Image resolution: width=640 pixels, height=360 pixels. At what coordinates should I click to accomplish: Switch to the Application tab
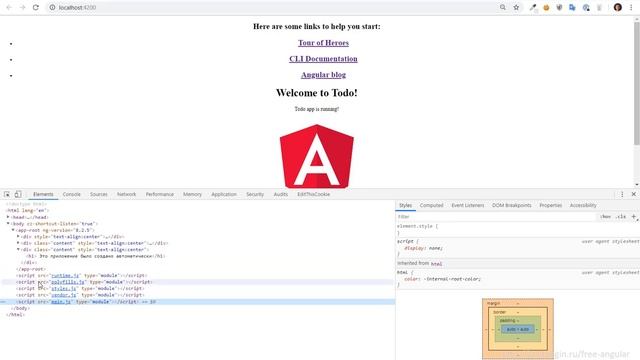click(224, 194)
